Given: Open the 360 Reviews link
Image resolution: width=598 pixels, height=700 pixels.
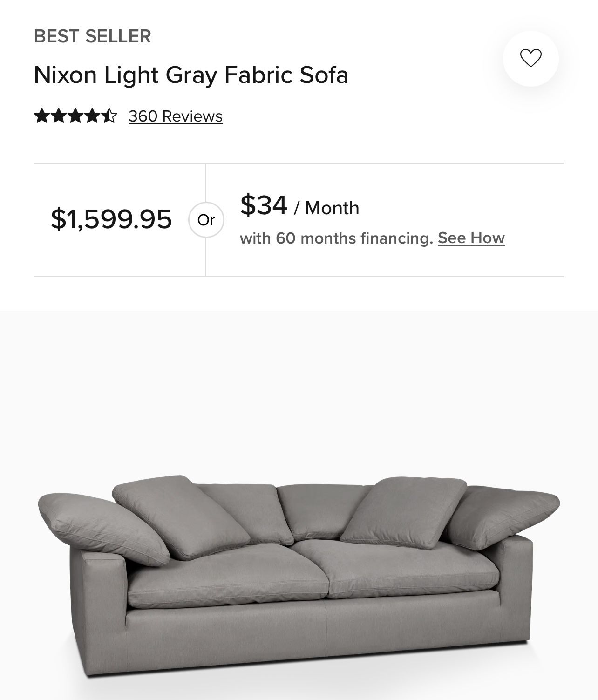Looking at the screenshot, I should click(176, 116).
